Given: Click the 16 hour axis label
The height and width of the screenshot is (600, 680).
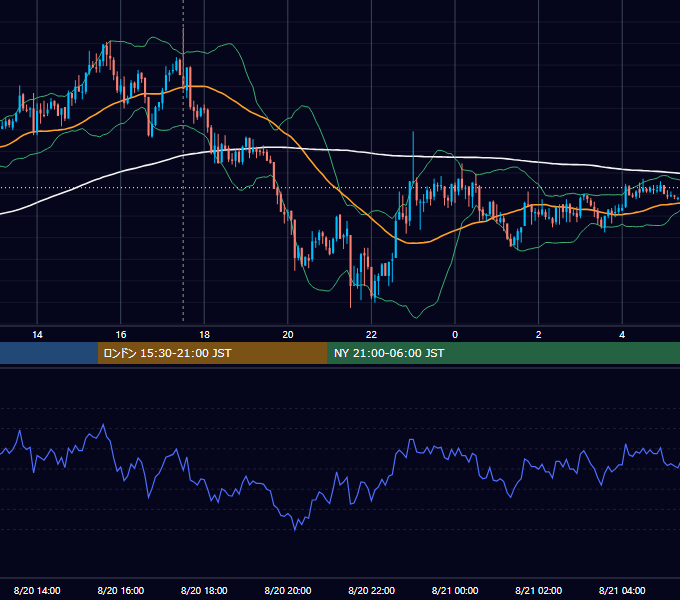Looking at the screenshot, I should pos(121,335).
